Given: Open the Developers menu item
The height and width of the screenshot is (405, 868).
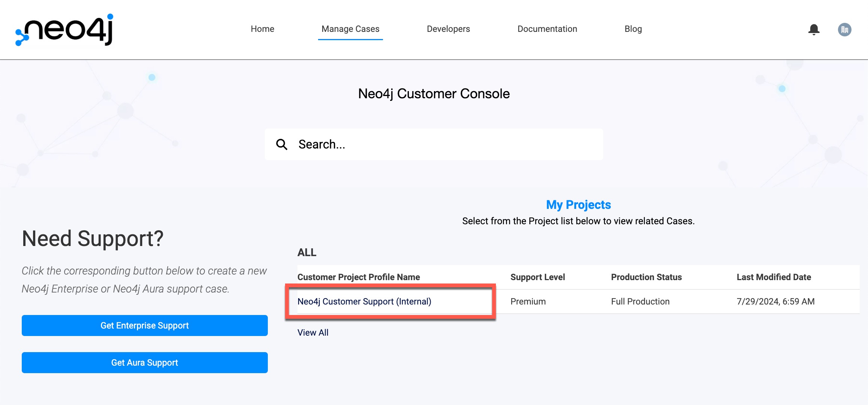Looking at the screenshot, I should [x=448, y=29].
